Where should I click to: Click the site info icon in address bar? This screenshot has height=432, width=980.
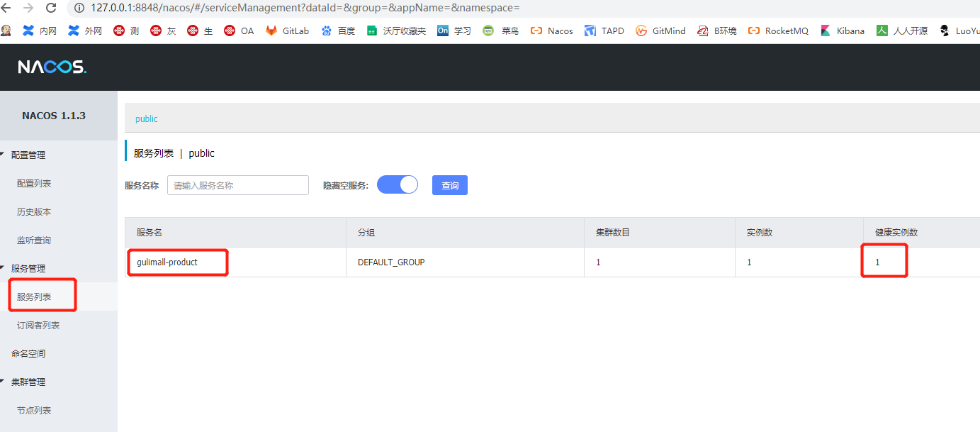(79, 8)
